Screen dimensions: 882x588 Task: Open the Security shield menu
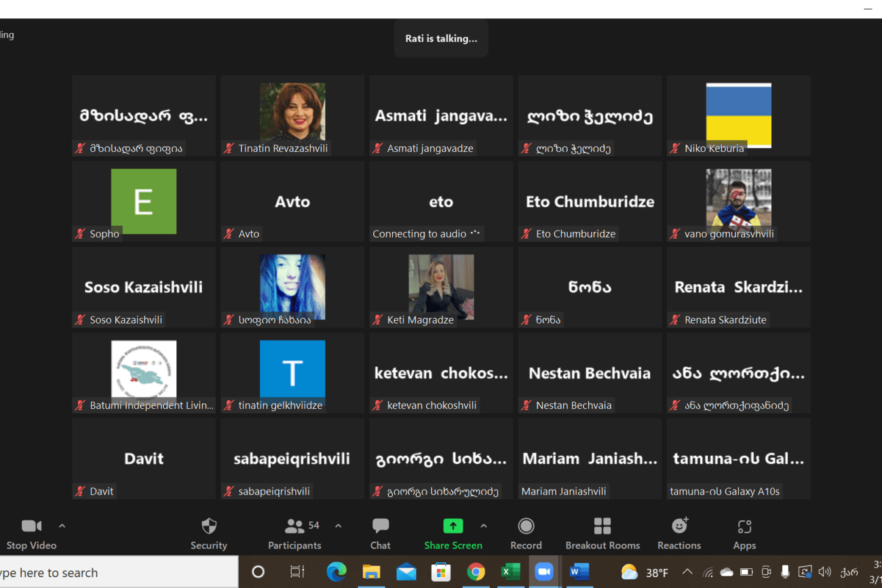[x=209, y=533]
